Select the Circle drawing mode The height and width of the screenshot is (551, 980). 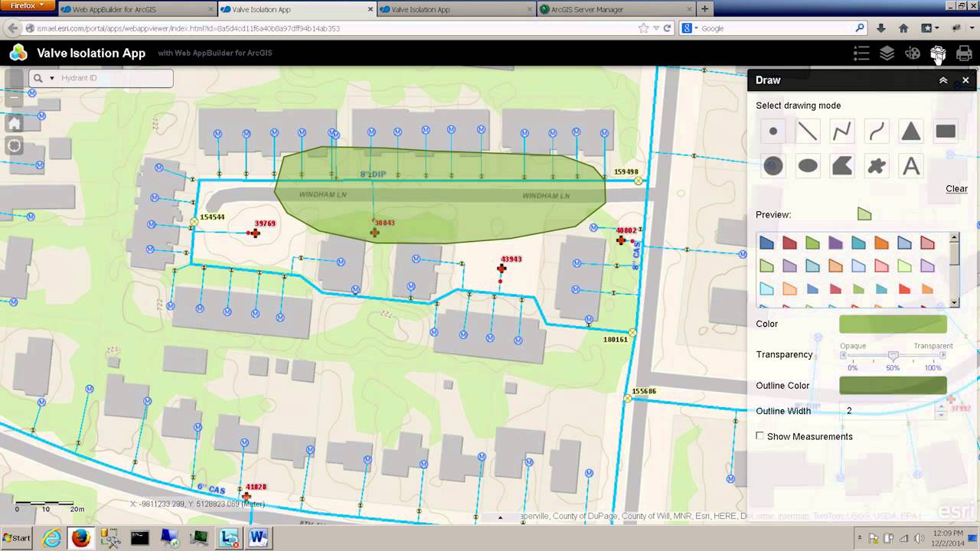[x=773, y=166]
